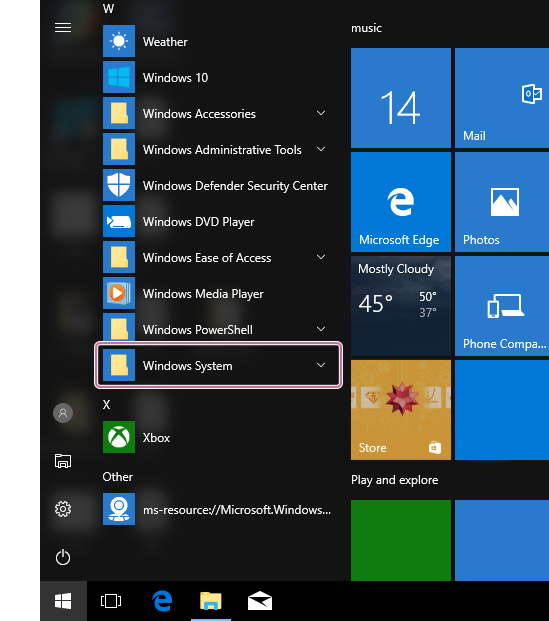
Task: Open the Calendar tile showing 14
Action: [x=401, y=98]
